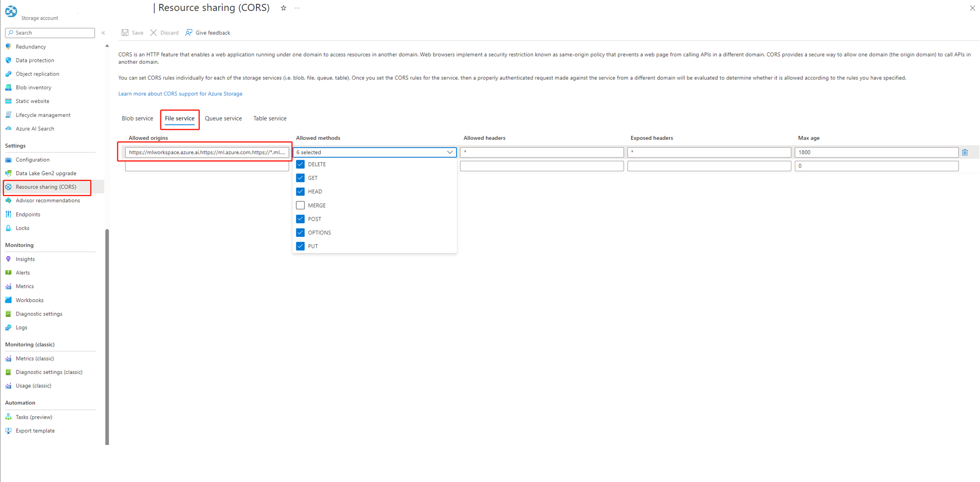980x482 pixels.
Task: Close the Resource sharing blade
Action: pyautogui.click(x=972, y=8)
